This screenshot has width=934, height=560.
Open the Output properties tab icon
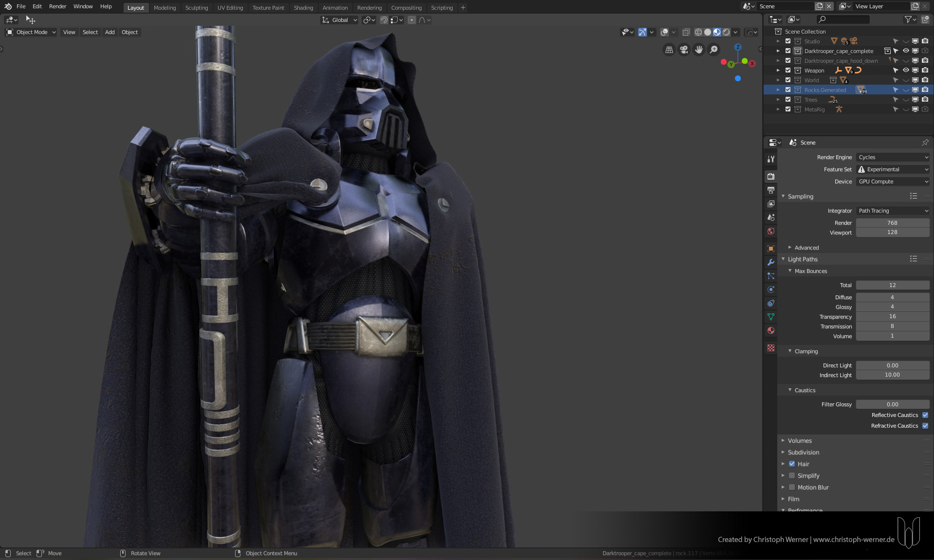(x=771, y=190)
